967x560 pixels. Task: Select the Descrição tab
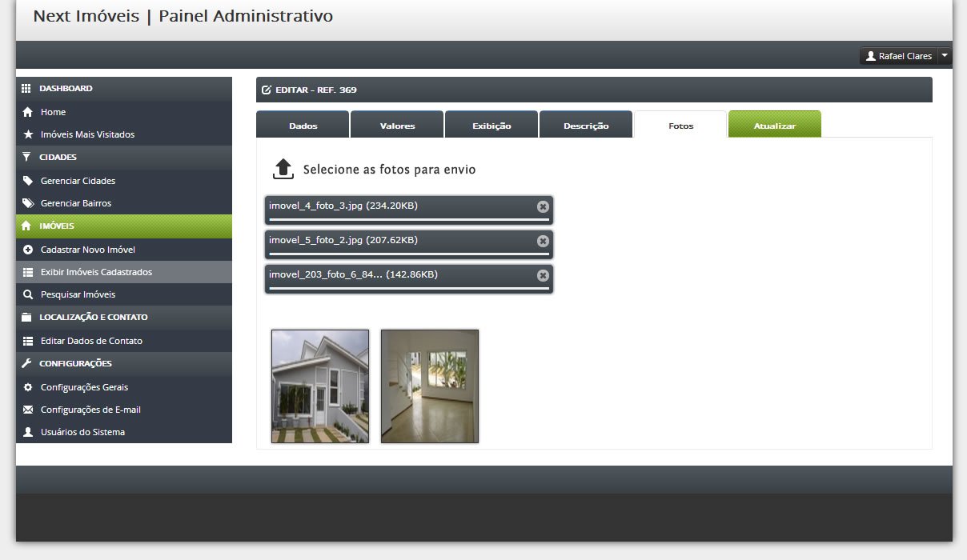[x=586, y=125]
